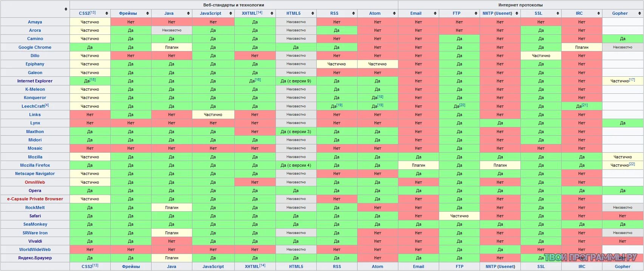Open footnote [21] in LeechCraft IRC cell
Screen dimensions: 644x271
click(x=585, y=105)
